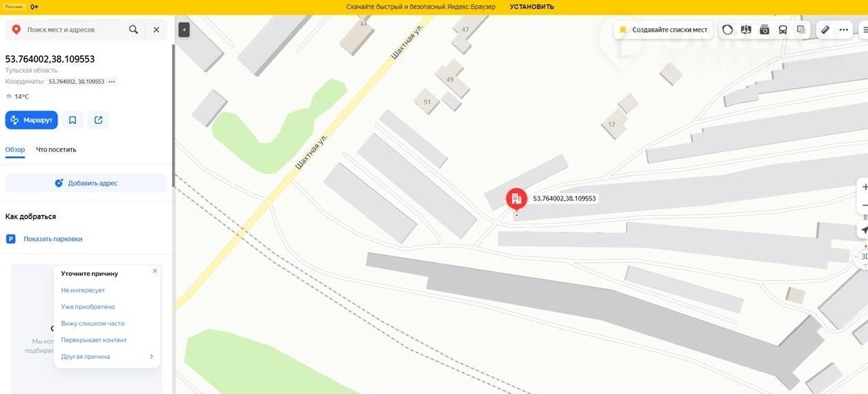Open coordinates options three-dots button
868x394 pixels.
pos(112,82)
